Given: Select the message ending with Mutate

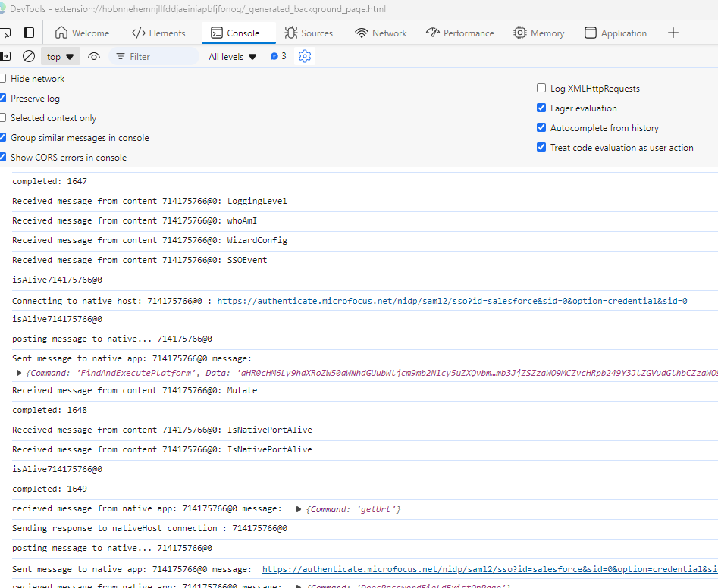Looking at the screenshot, I should click(135, 390).
